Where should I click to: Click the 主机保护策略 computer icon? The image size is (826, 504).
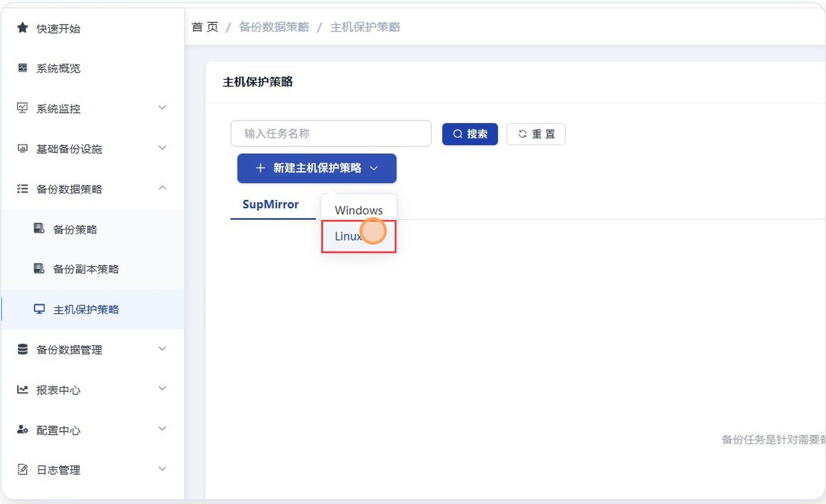[x=39, y=309]
